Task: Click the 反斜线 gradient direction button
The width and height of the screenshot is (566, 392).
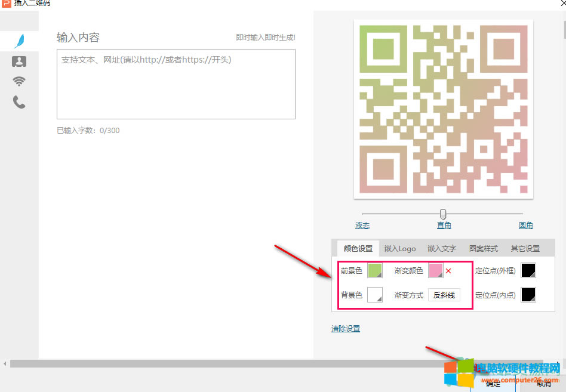Action: [444, 295]
